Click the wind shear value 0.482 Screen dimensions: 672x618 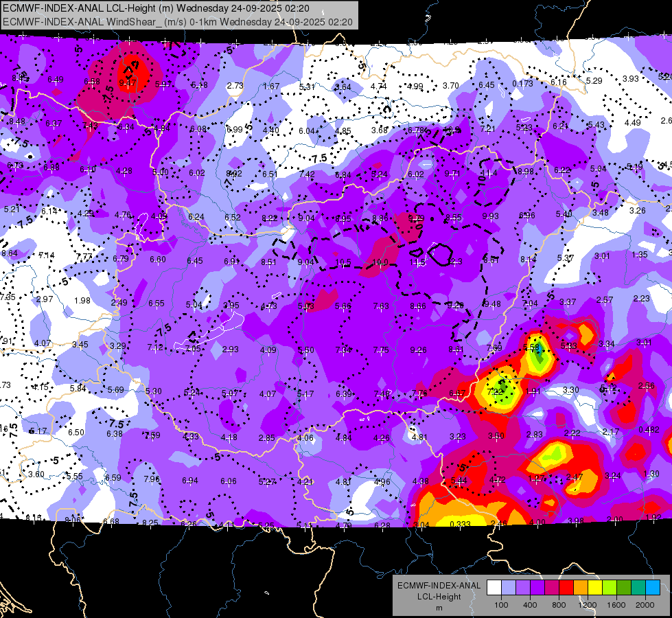(649, 430)
